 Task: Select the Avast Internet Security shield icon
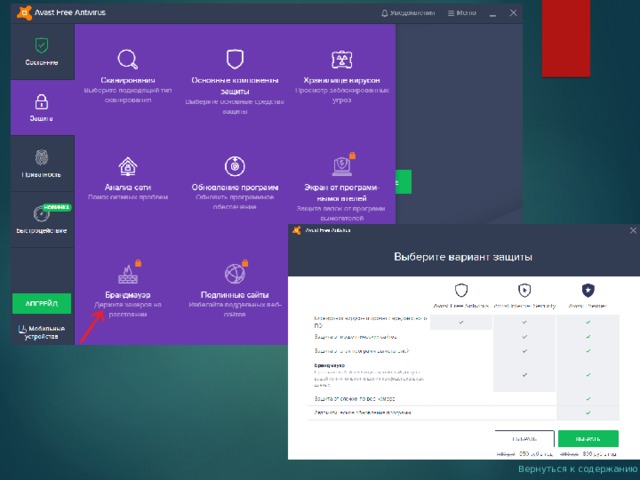[524, 290]
